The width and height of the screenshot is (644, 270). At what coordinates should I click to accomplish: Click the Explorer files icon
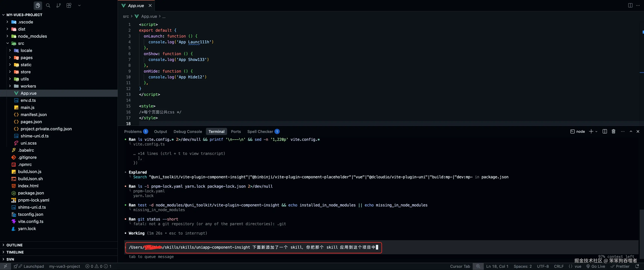pos(38,5)
